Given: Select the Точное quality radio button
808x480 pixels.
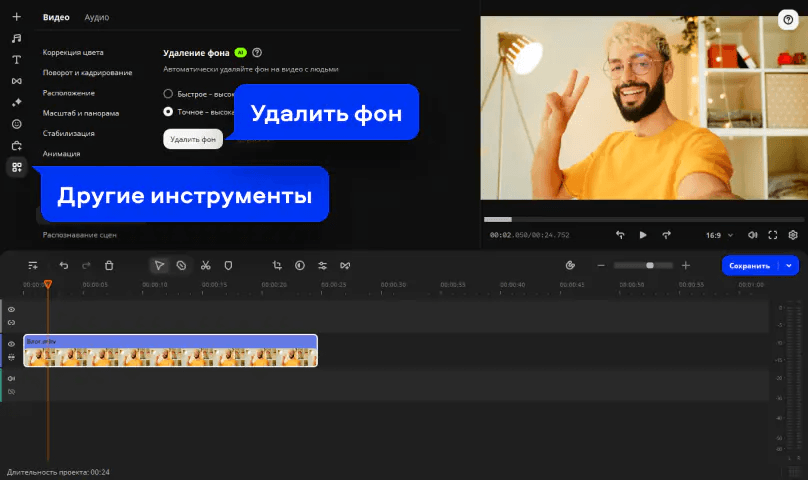Looking at the screenshot, I should 168,111.
